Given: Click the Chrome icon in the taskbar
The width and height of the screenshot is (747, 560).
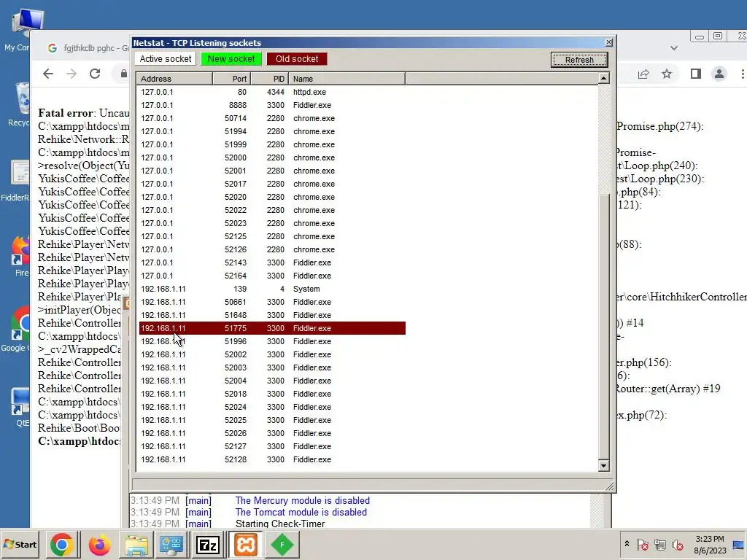Looking at the screenshot, I should (x=61, y=545).
